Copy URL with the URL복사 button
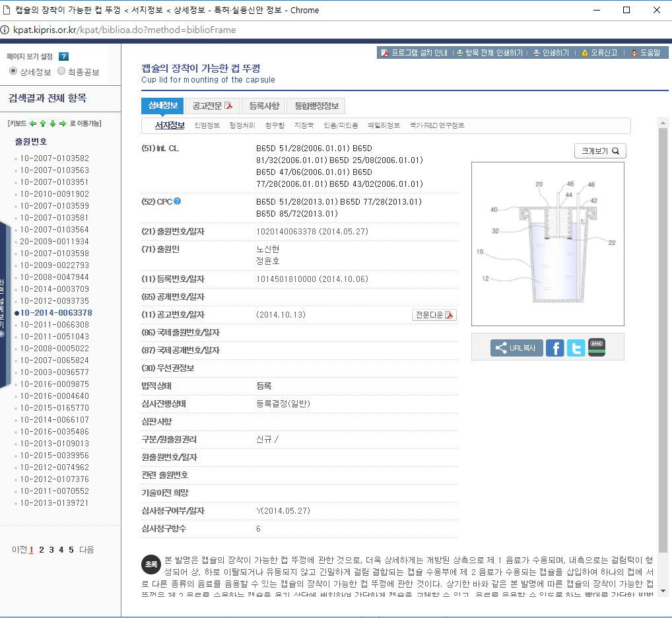This screenshot has height=618, width=672. [516, 348]
